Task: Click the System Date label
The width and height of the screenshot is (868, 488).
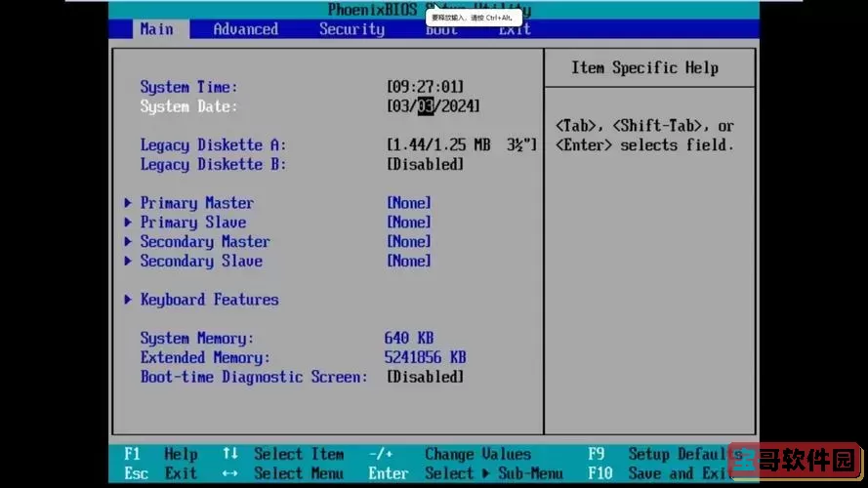Action: click(188, 106)
